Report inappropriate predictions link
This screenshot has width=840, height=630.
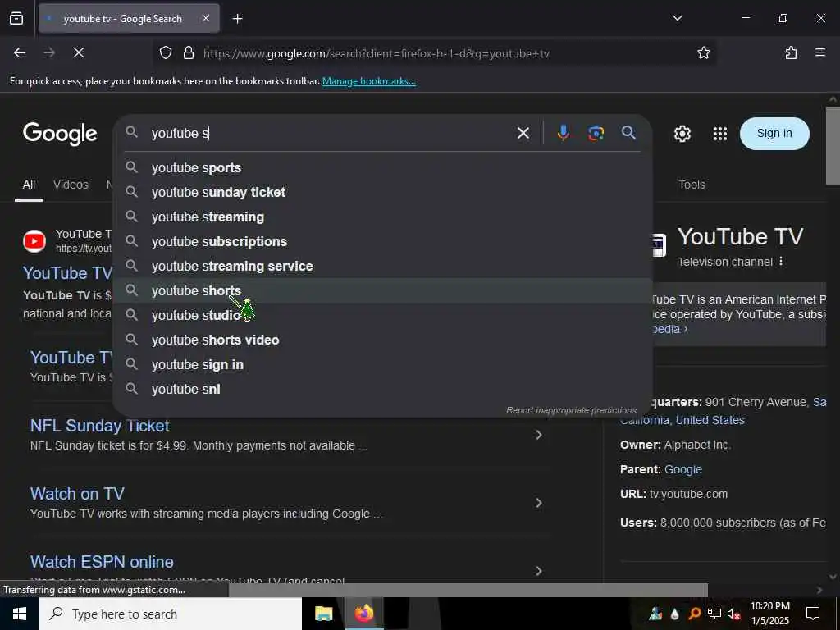pyautogui.click(x=571, y=410)
